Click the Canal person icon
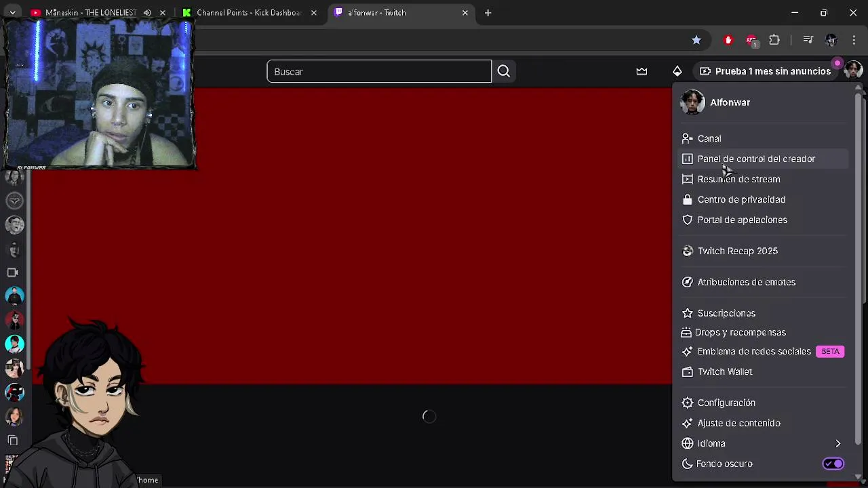Screen dimensions: 868x488 [687, 138]
